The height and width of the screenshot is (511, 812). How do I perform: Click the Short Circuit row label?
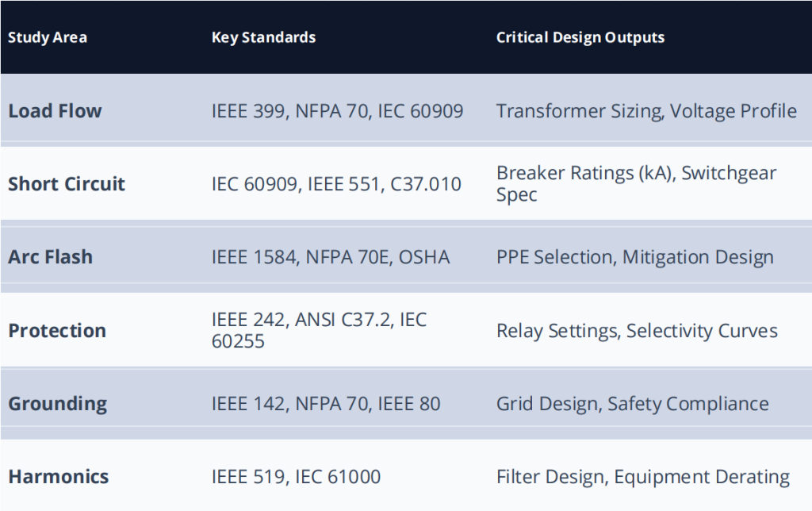(67, 184)
